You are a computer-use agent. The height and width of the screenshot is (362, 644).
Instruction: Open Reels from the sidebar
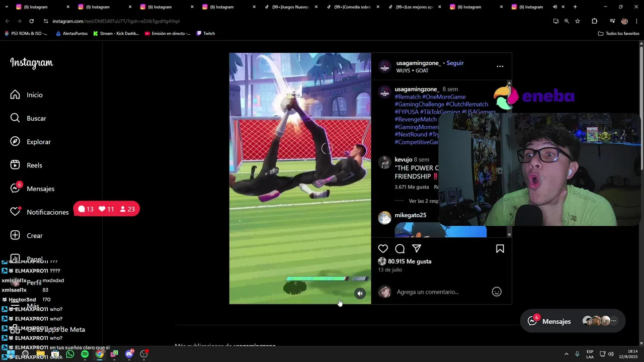coord(26,165)
